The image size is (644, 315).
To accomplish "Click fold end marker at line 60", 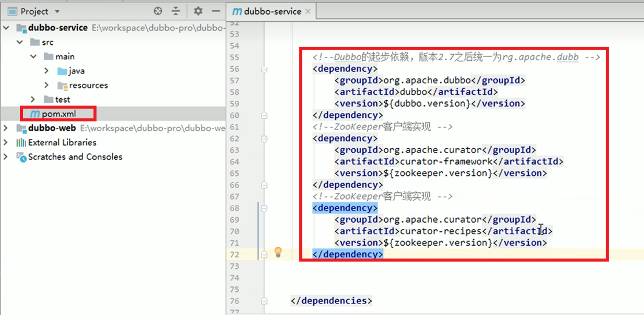I will [264, 115].
